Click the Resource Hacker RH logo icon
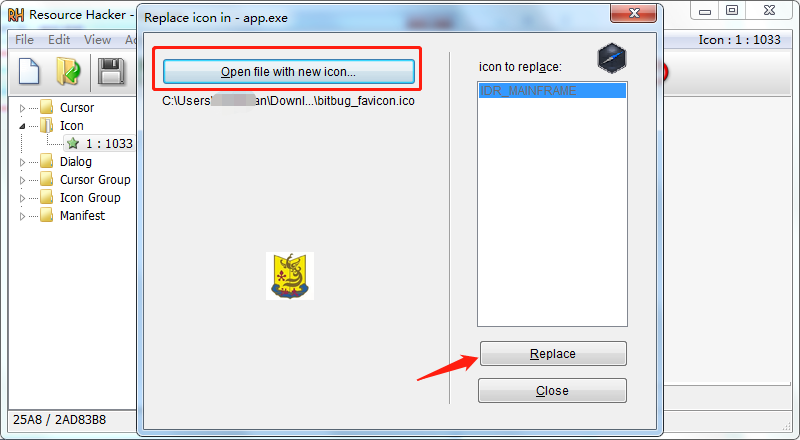The height and width of the screenshot is (440, 800). click(15, 15)
